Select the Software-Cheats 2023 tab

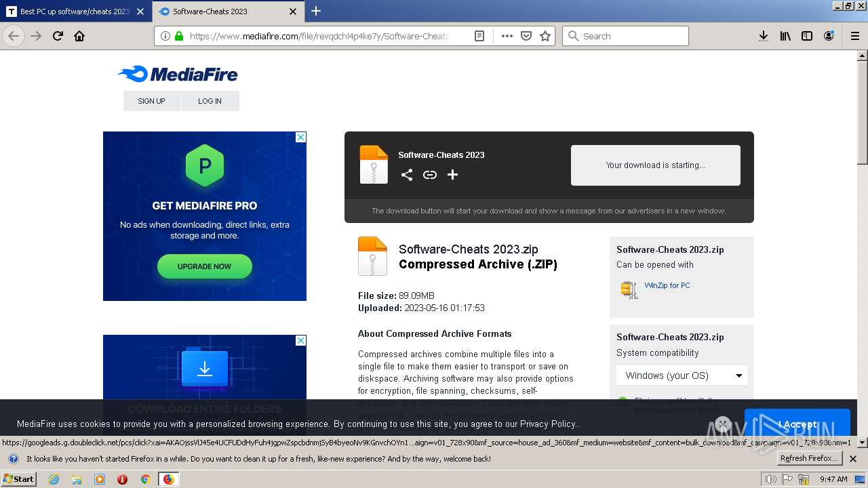pyautogui.click(x=229, y=12)
